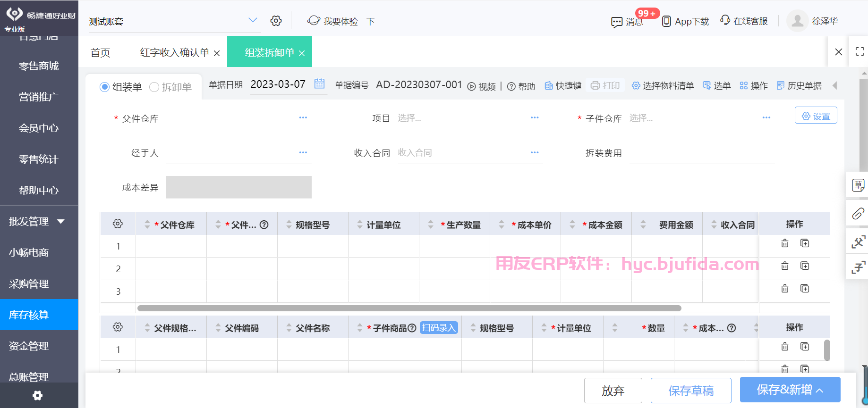Open 会员中心 sidebar item
The image size is (868, 408).
[x=39, y=128]
